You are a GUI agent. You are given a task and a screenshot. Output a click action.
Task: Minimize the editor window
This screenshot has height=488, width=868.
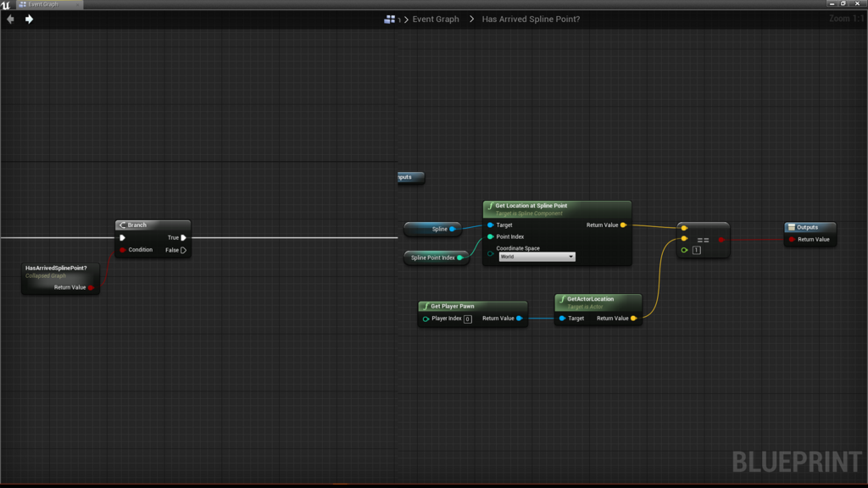pos(832,4)
